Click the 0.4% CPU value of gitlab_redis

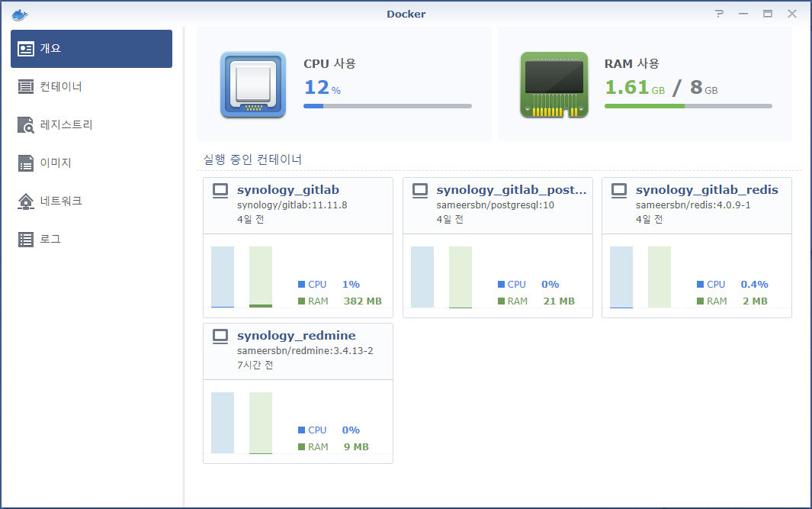(755, 284)
